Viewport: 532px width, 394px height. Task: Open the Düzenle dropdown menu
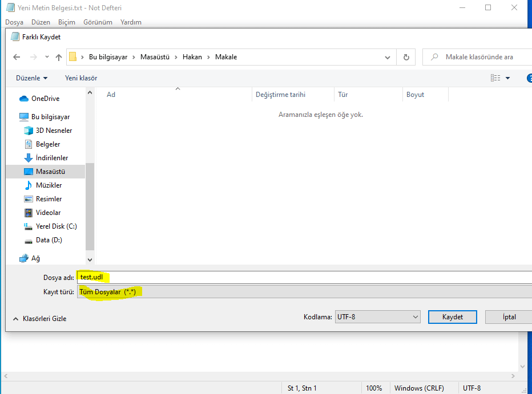pyautogui.click(x=31, y=78)
